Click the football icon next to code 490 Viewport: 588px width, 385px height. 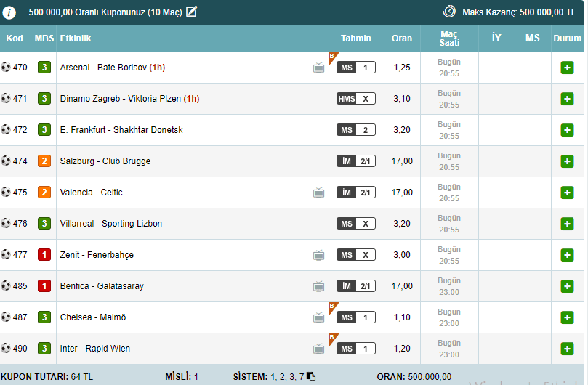[6, 348]
